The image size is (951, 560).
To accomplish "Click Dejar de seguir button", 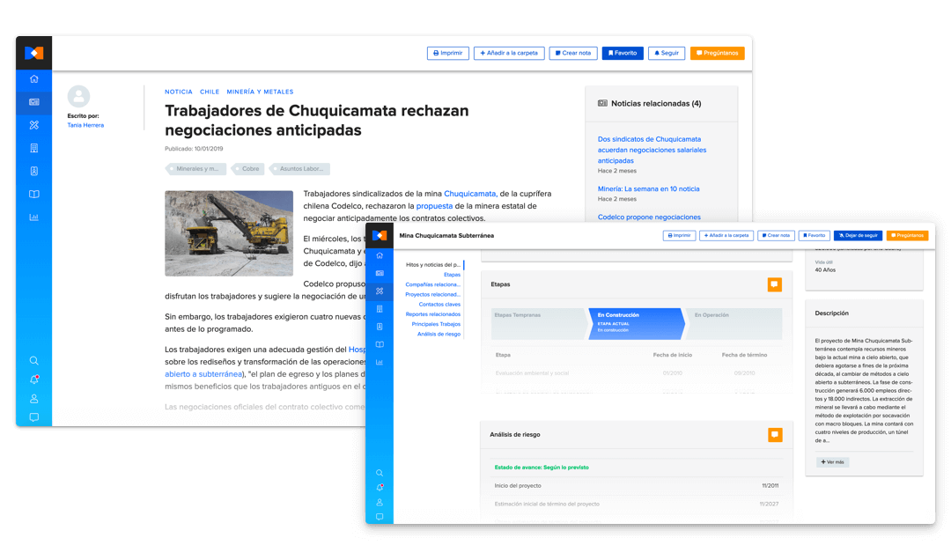I will (x=859, y=235).
